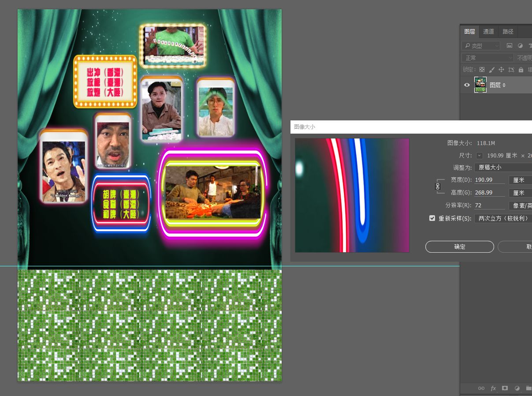Screen dimensions: 532x396
Task: Open resample method 两次立方 dropdown
Action: pyautogui.click(x=503, y=218)
